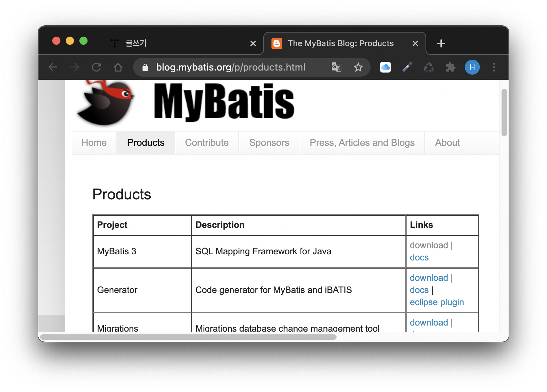
Task: Open the Home navigation tab
Action: click(x=94, y=143)
